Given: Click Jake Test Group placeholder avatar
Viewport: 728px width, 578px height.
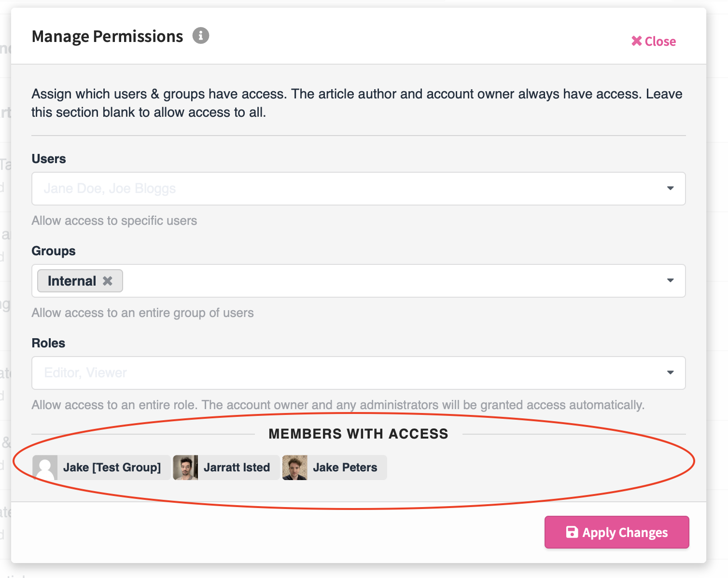Looking at the screenshot, I should (45, 468).
